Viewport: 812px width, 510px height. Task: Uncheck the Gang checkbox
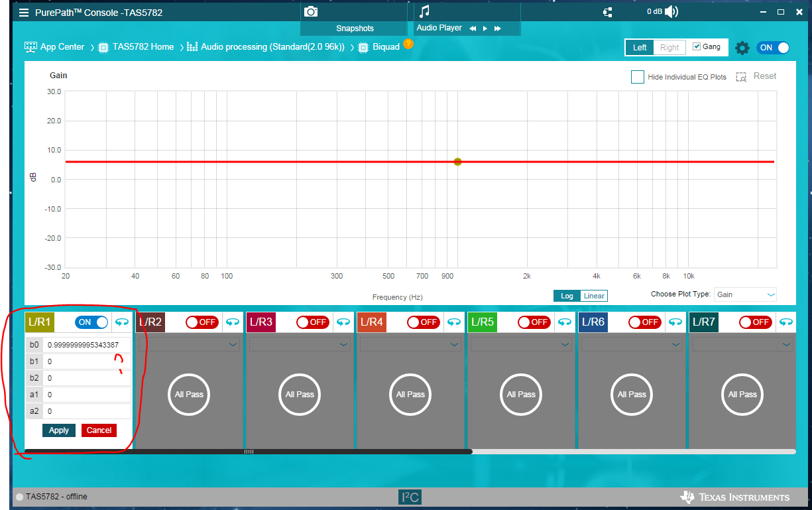(x=695, y=46)
